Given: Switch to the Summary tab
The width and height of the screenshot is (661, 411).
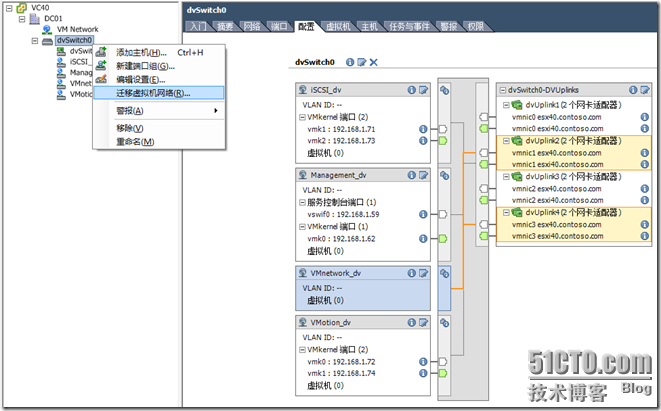Looking at the screenshot, I should point(225,27).
